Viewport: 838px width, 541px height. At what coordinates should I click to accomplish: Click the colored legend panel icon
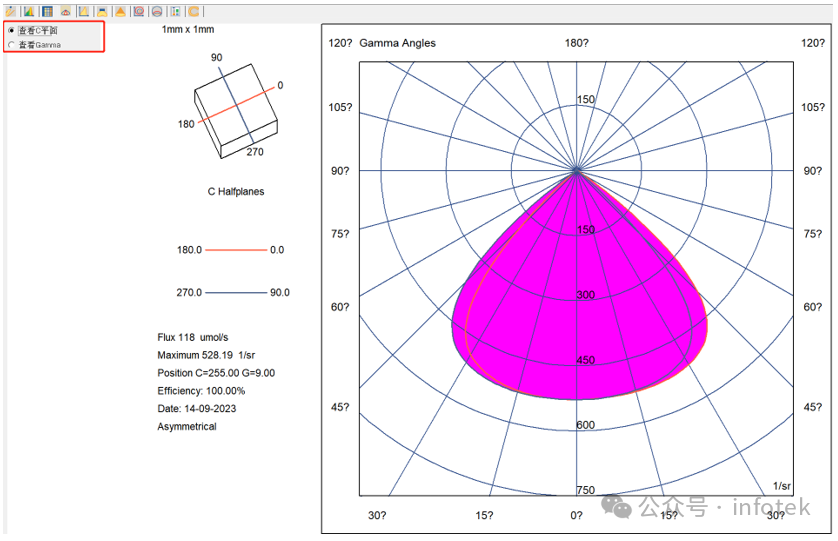(x=176, y=11)
